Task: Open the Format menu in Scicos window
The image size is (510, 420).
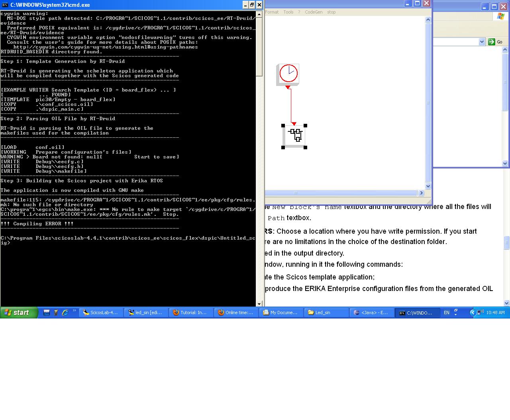Action: point(272,12)
